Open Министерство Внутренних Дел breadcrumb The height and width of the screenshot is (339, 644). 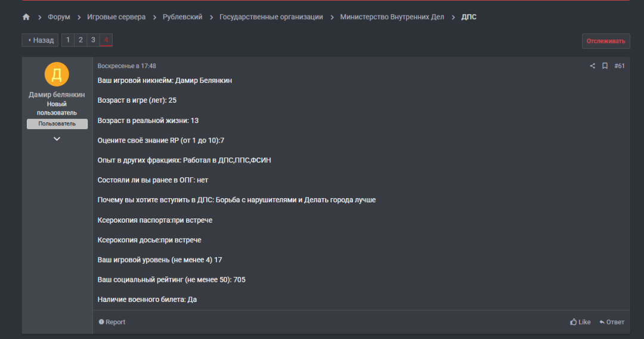tap(392, 17)
